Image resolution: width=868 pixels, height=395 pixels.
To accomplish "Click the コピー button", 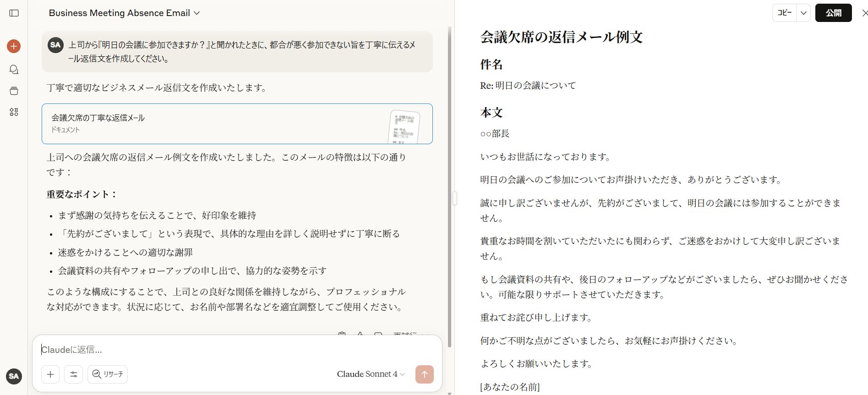I will click(x=785, y=13).
